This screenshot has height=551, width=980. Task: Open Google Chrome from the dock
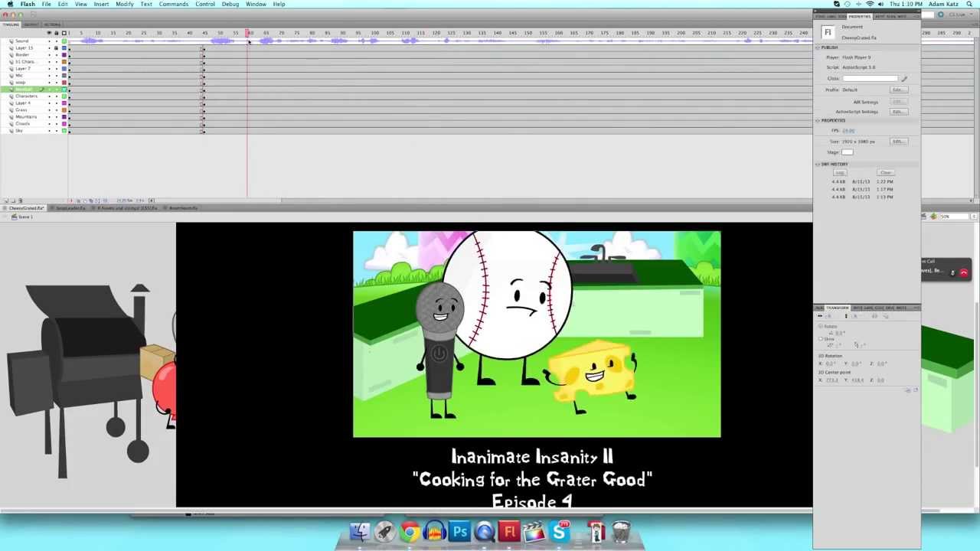tap(410, 531)
